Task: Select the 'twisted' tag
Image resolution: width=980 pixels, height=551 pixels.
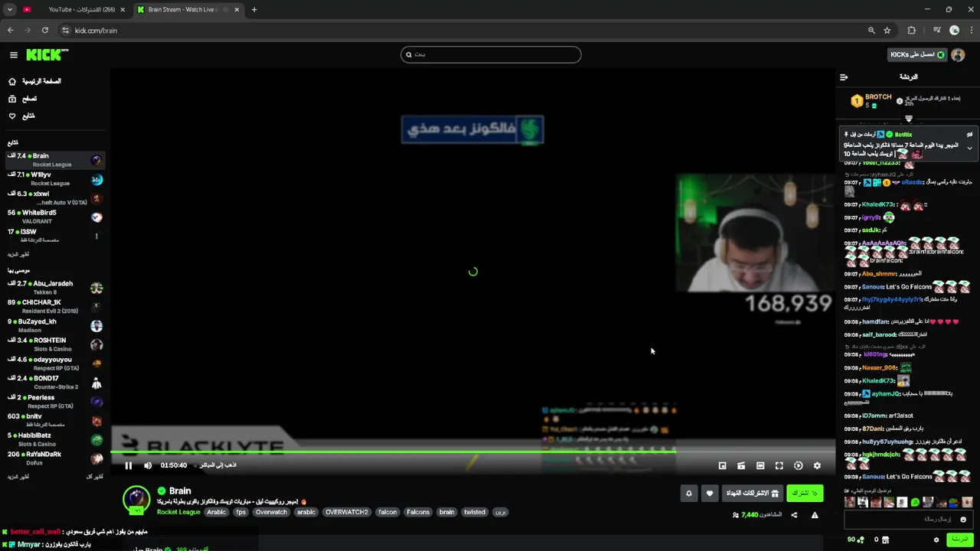Action: (475, 512)
